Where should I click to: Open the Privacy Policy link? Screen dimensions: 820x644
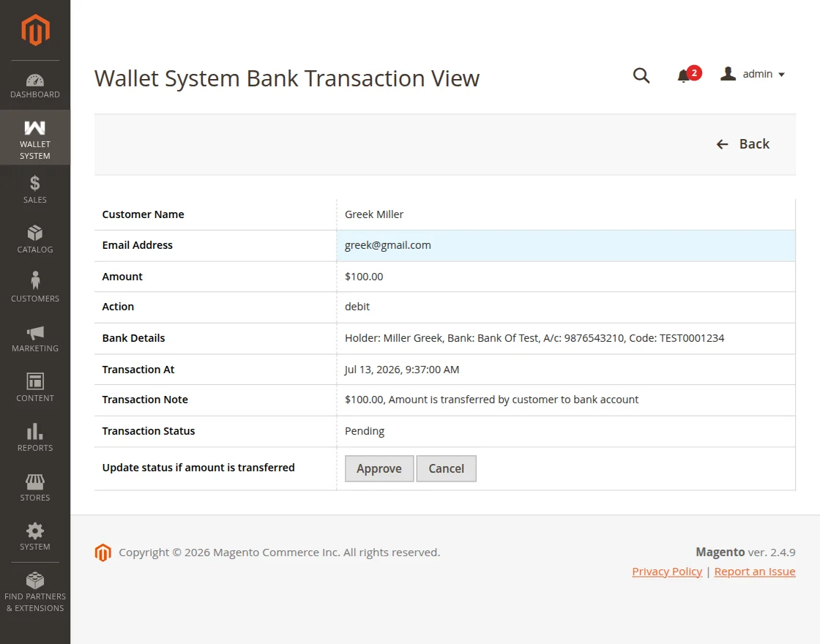[x=667, y=572]
